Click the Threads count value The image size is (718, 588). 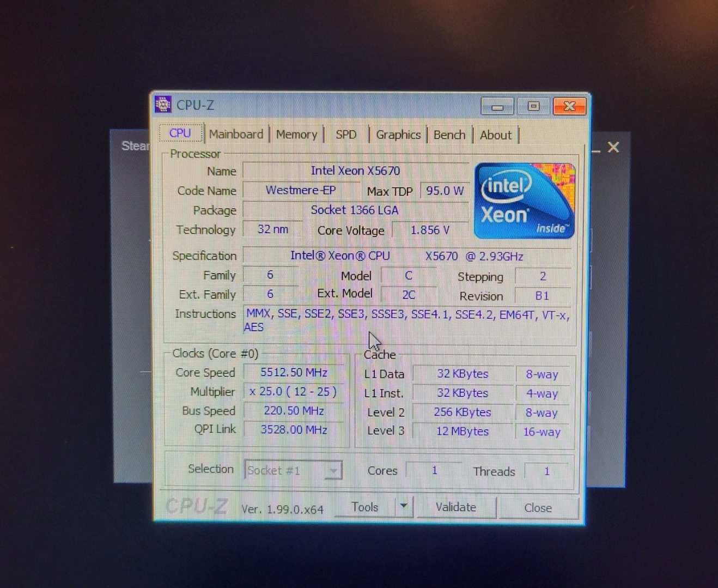click(x=546, y=471)
